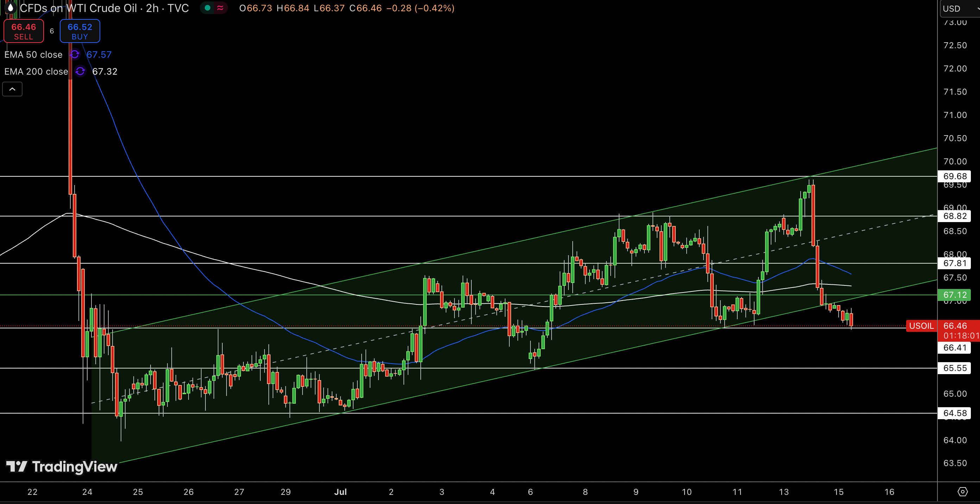The width and height of the screenshot is (980, 504).
Task: Click the 63.50 price scale tick
Action: [x=955, y=463]
